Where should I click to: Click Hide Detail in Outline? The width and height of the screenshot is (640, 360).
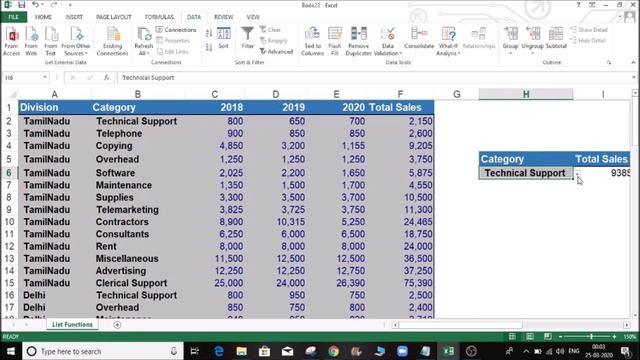pyautogui.click(x=588, y=40)
